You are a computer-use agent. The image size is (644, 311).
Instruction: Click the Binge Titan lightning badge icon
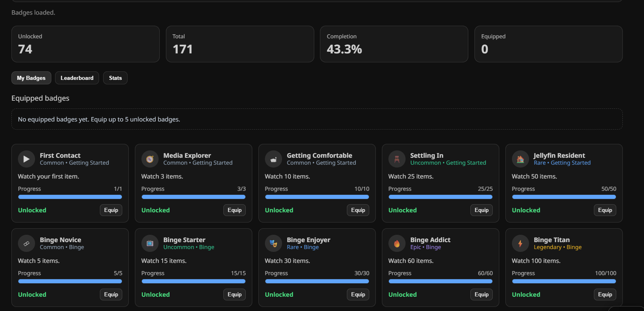[x=520, y=243]
